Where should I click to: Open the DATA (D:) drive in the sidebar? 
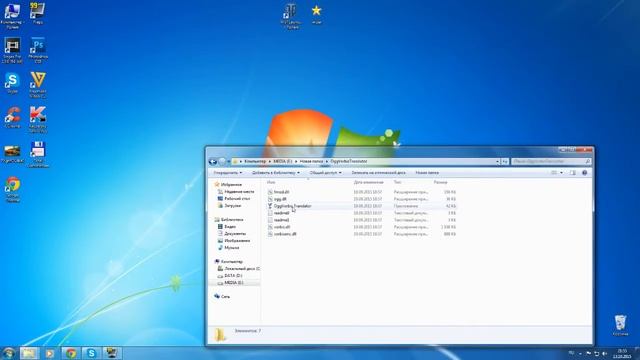coord(230,276)
